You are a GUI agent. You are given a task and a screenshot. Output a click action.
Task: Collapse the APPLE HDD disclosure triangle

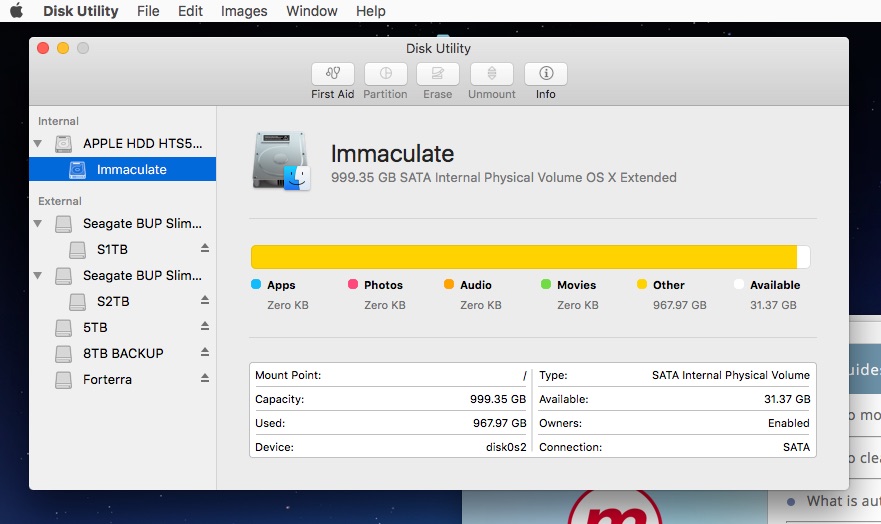(38, 144)
